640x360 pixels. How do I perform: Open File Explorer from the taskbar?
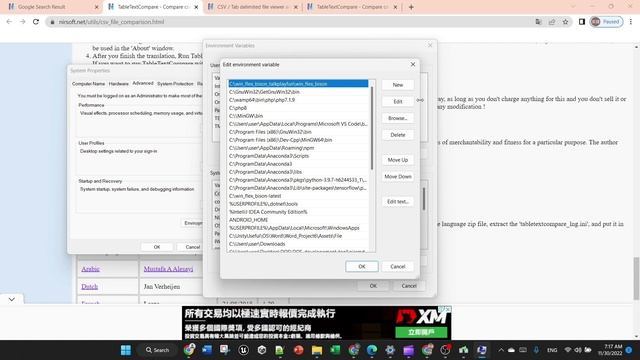[317, 350]
